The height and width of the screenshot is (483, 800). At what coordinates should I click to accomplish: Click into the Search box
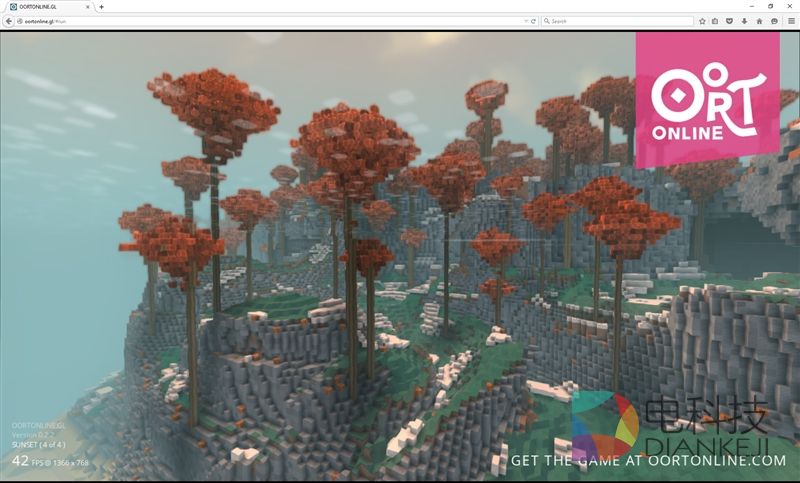coord(620,20)
